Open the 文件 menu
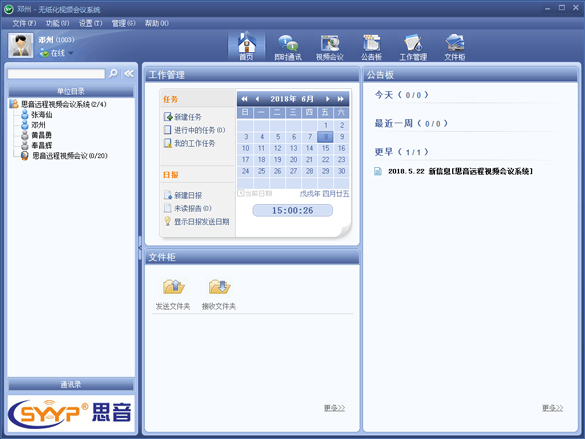 [x=24, y=23]
